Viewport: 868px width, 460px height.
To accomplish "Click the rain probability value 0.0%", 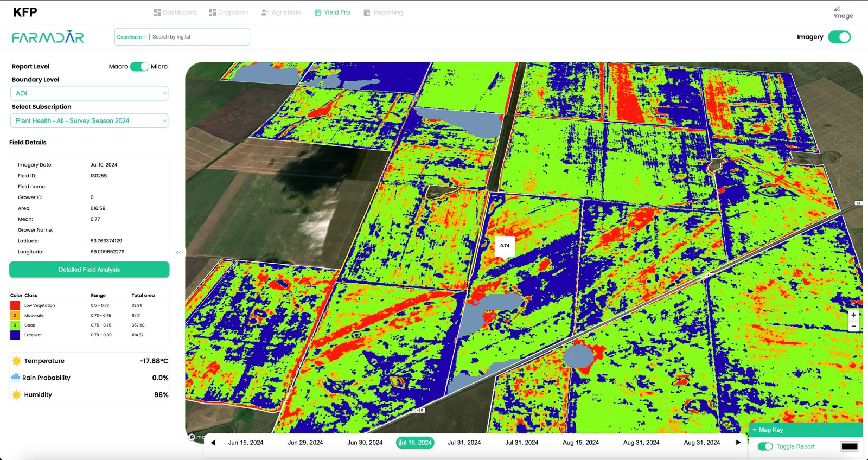I will coord(160,378).
